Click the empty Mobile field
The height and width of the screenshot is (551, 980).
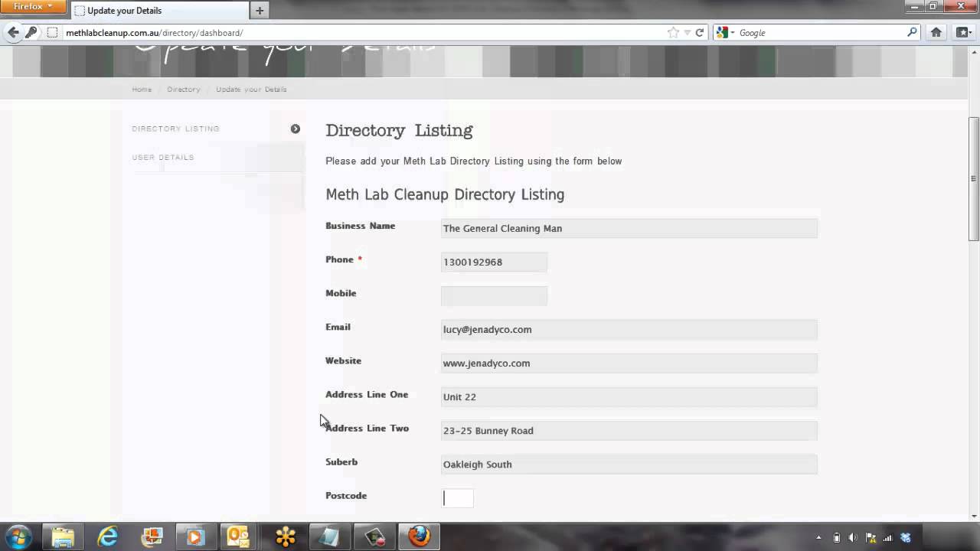494,295
